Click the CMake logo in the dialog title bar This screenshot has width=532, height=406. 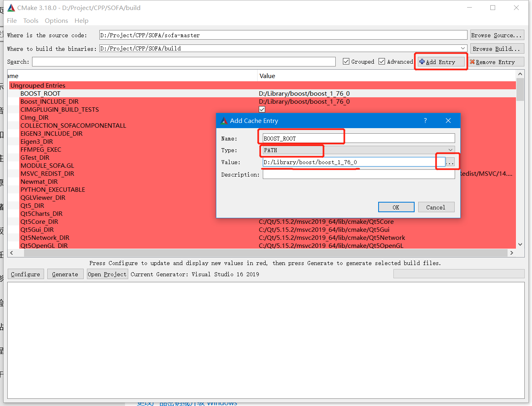pos(224,121)
